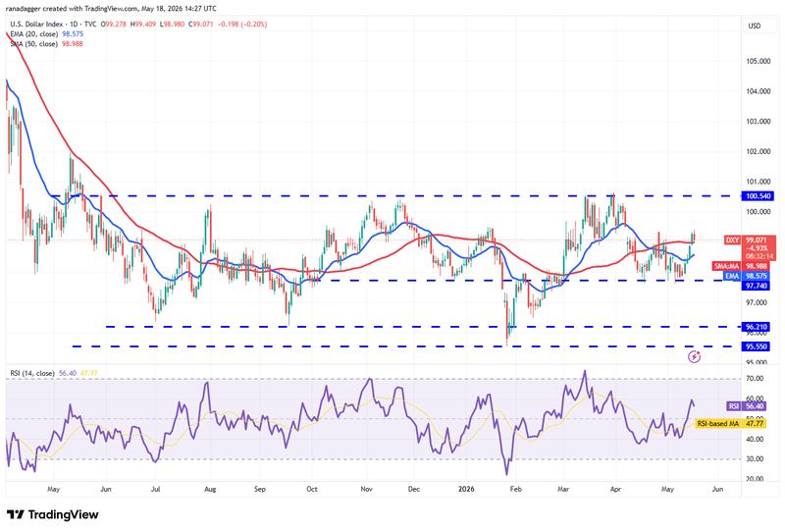
Task: Click the 103.000 price axis label
Action: [x=758, y=122]
